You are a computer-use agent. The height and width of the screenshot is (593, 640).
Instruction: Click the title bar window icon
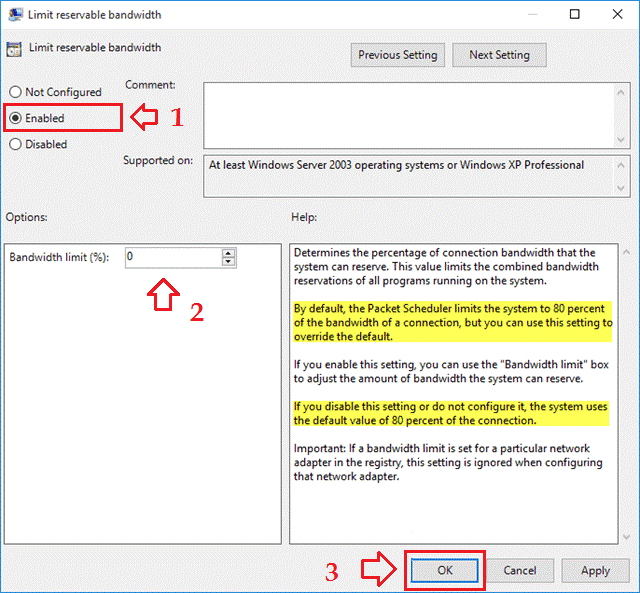tap(15, 14)
